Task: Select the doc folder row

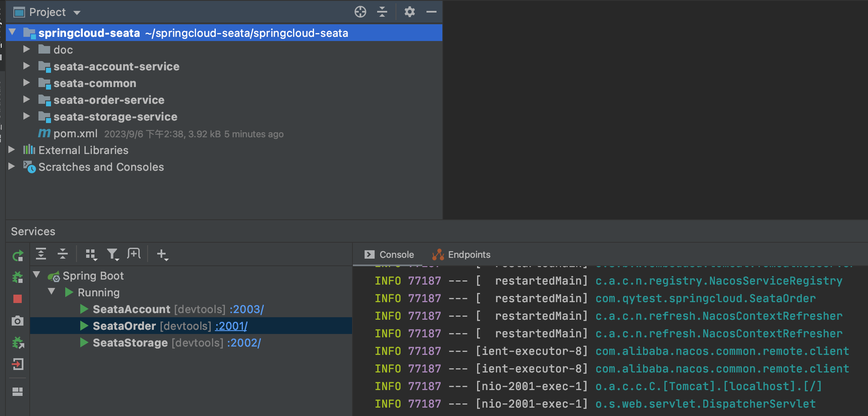Action: (224, 49)
